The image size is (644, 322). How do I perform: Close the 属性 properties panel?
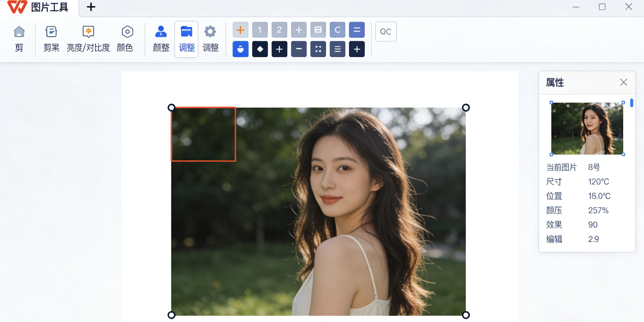click(623, 82)
